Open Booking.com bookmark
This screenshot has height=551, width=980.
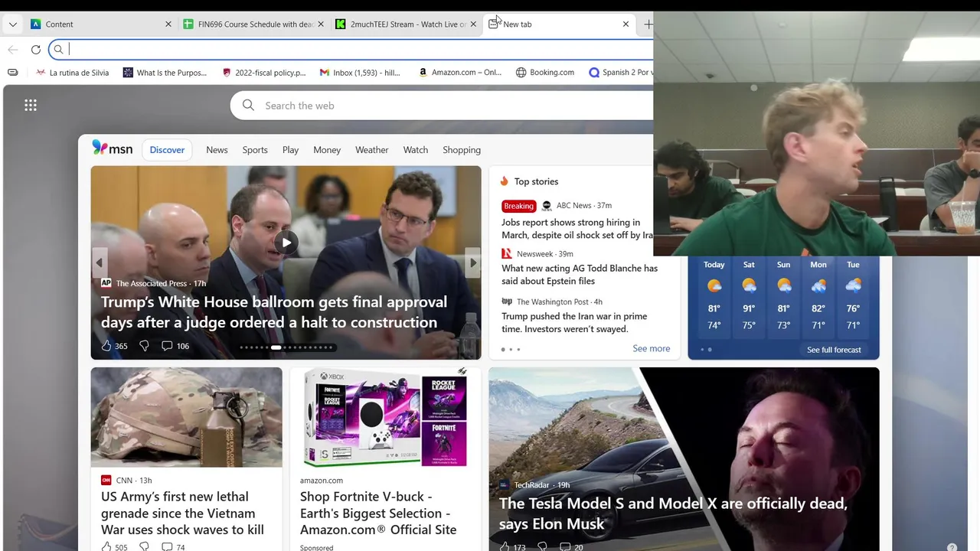pos(545,73)
